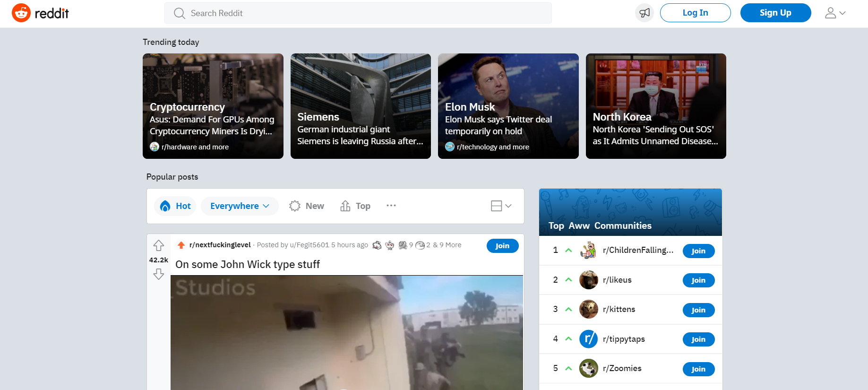This screenshot has width=868, height=390.
Task: Sort posts by Top
Action: 355,206
